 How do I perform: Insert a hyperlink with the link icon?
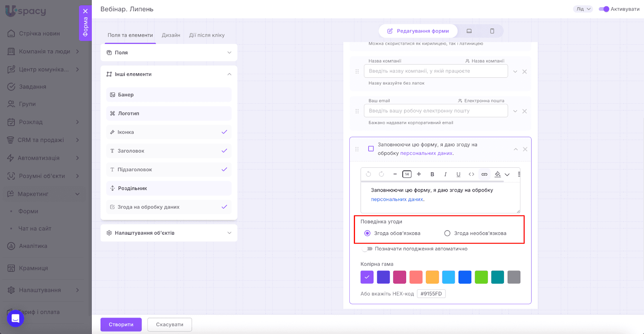(484, 174)
